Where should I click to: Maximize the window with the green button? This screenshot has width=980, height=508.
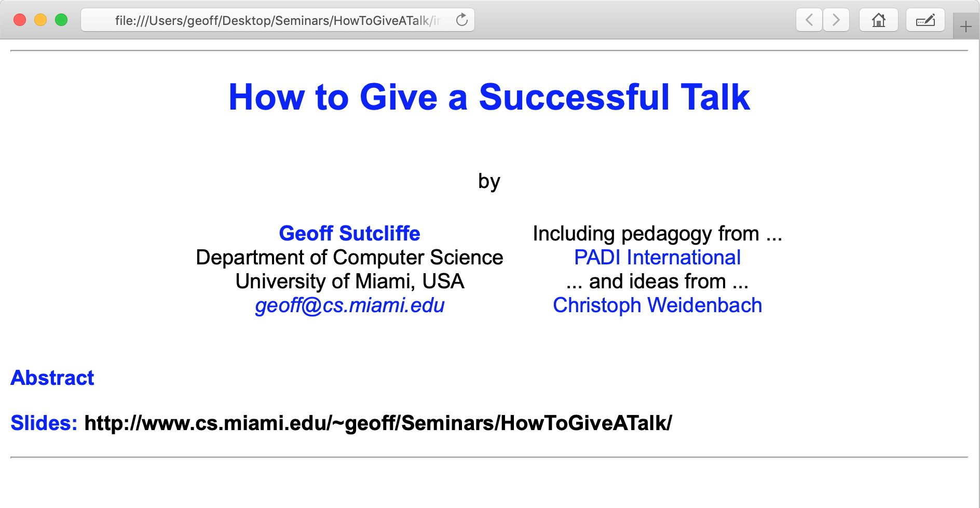tap(61, 20)
